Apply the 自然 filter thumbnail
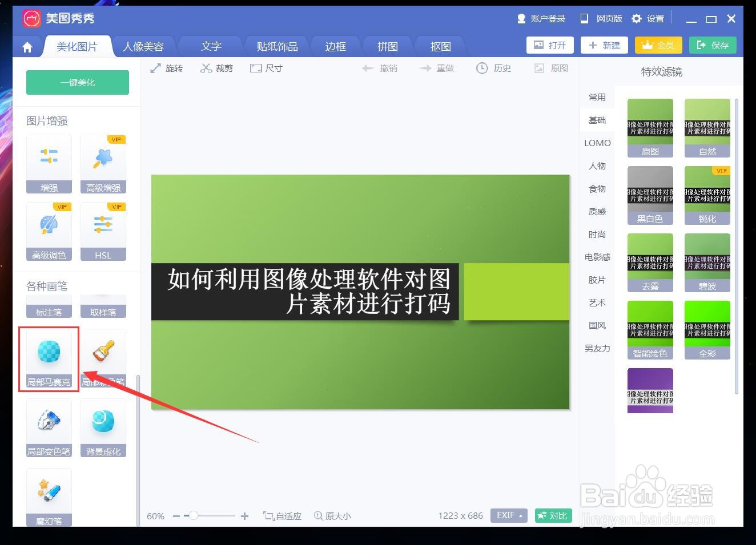 (x=707, y=128)
